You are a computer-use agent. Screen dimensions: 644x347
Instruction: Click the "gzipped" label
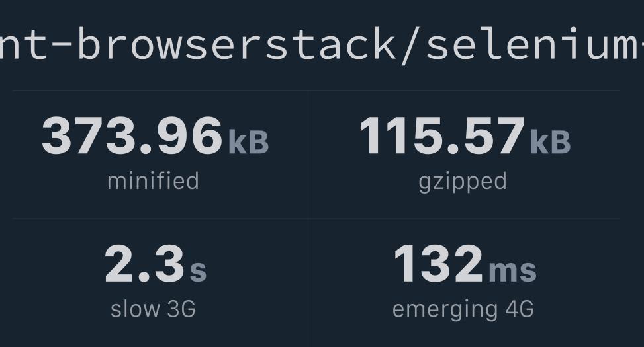463,181
